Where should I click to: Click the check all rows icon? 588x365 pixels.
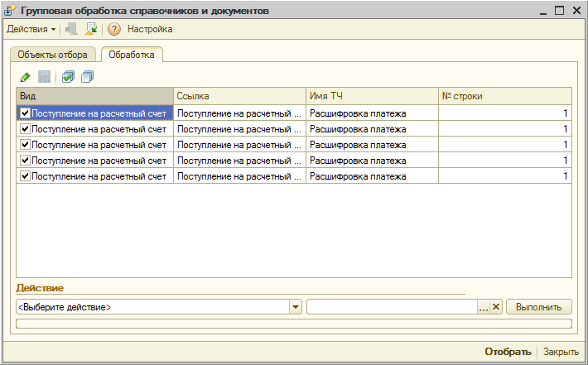click(x=68, y=77)
